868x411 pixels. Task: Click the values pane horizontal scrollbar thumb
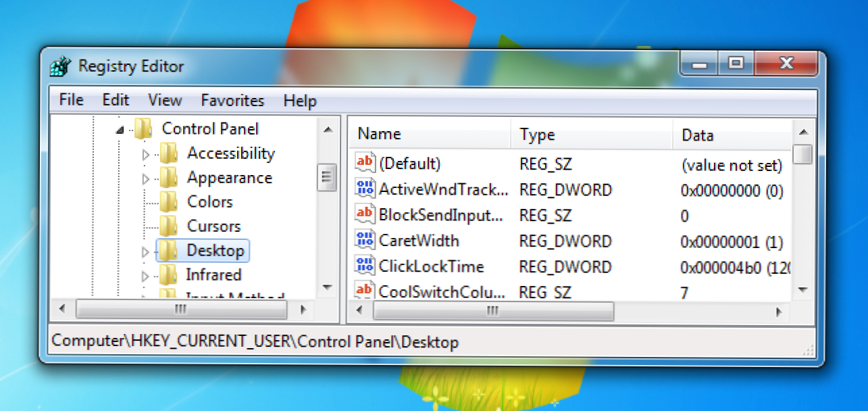point(493,311)
